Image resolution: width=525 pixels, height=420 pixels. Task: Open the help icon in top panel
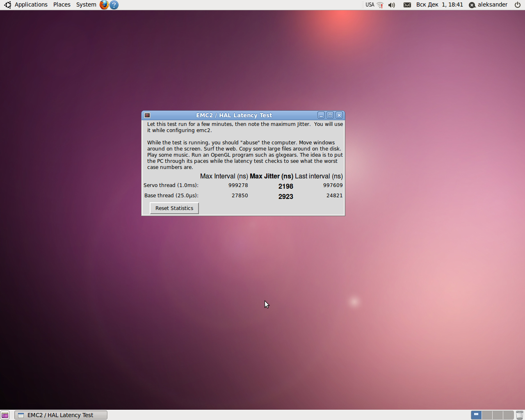[x=114, y=5]
